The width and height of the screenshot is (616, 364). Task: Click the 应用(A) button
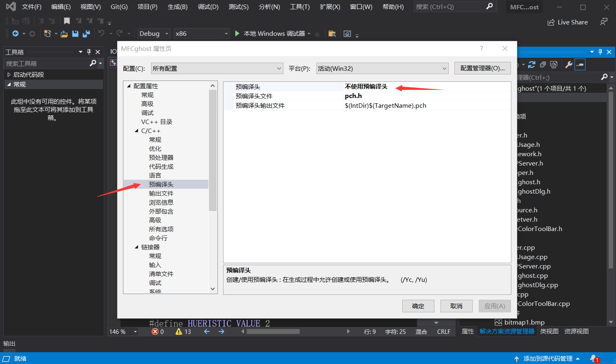[x=495, y=306]
